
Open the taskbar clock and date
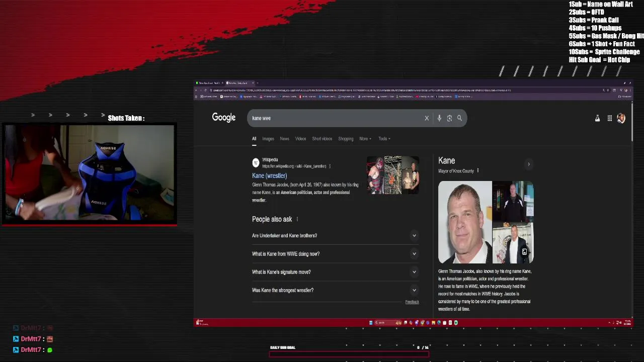[x=627, y=323]
